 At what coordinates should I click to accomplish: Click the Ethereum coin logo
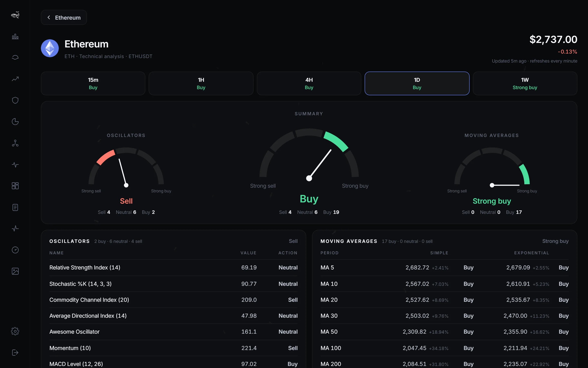(50, 48)
